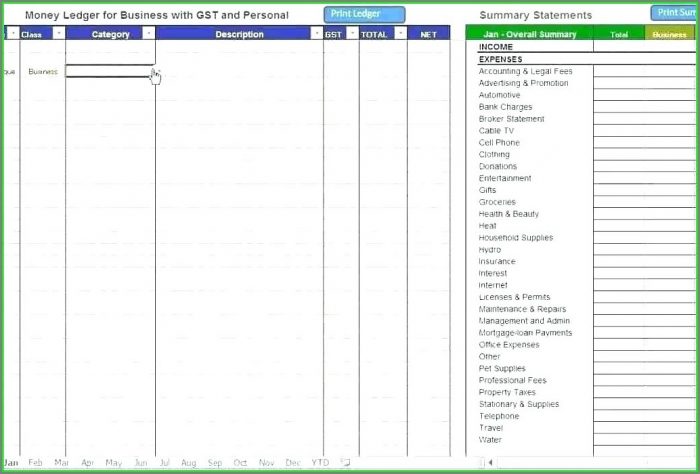Viewport: 700px width, 474px height.
Task: Select the Maintenance & Repairs label
Action: [522, 309]
